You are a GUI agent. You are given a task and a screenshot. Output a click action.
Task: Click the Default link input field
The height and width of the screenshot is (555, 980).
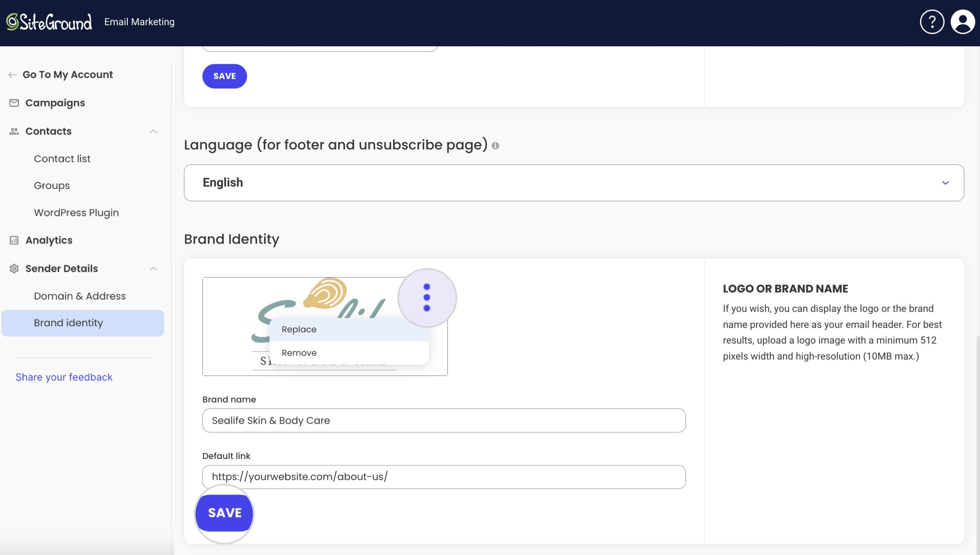coord(444,476)
